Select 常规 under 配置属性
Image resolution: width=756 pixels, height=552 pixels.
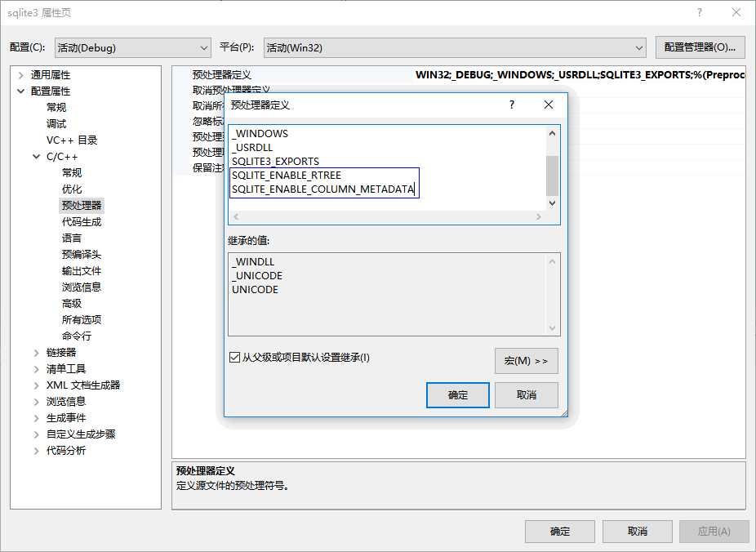point(56,107)
